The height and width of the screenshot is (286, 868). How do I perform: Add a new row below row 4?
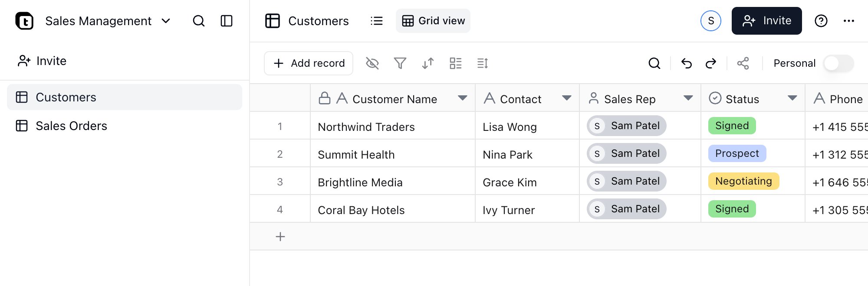click(x=280, y=237)
